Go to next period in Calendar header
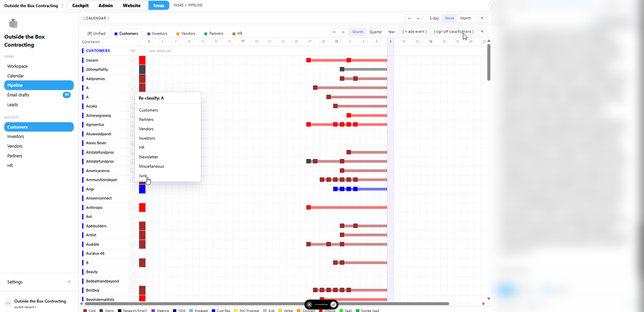Image resolution: width=644 pixels, height=312 pixels. point(418,18)
